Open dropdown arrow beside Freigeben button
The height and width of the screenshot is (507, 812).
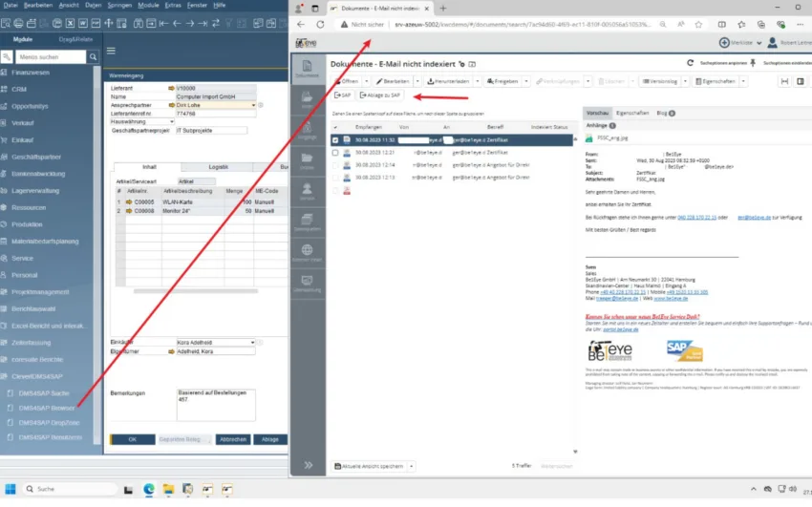tap(526, 81)
